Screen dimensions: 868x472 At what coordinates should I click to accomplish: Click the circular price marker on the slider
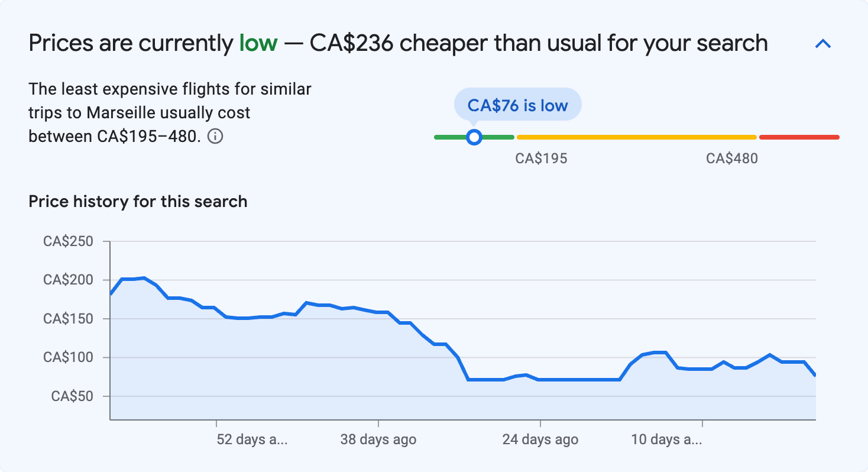[x=474, y=137]
